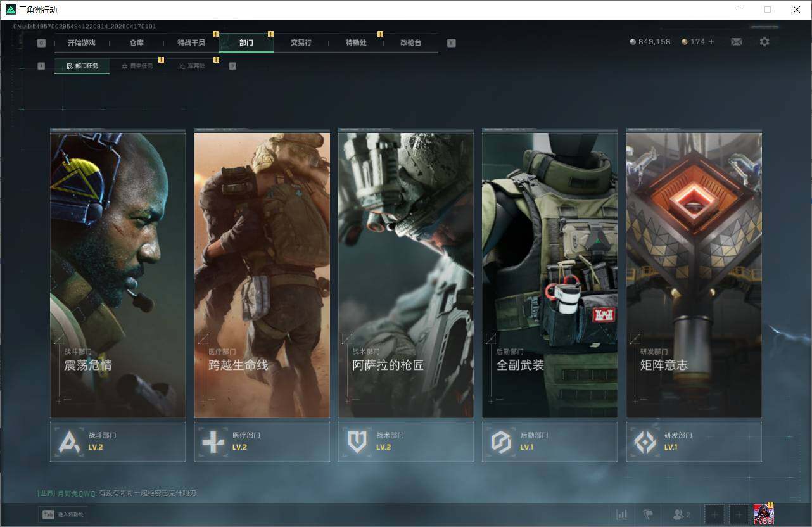Click the 后勤部门 hexagon emblem icon

[x=501, y=441]
